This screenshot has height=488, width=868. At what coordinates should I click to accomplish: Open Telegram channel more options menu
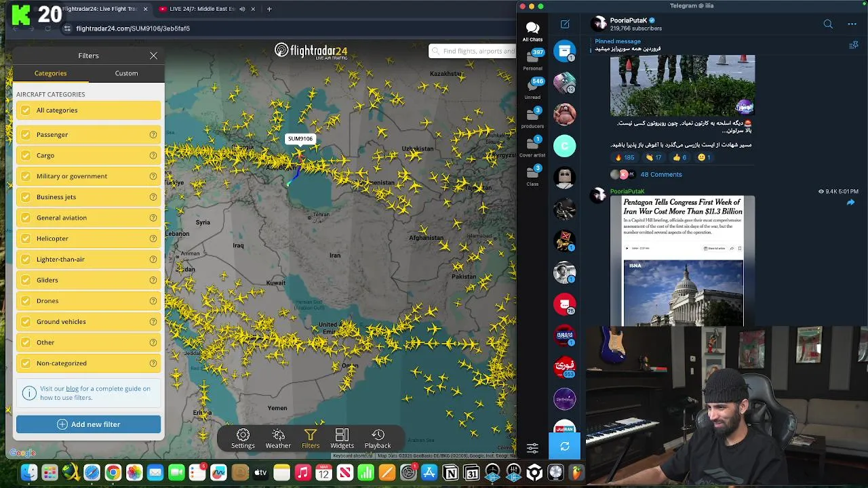[852, 24]
